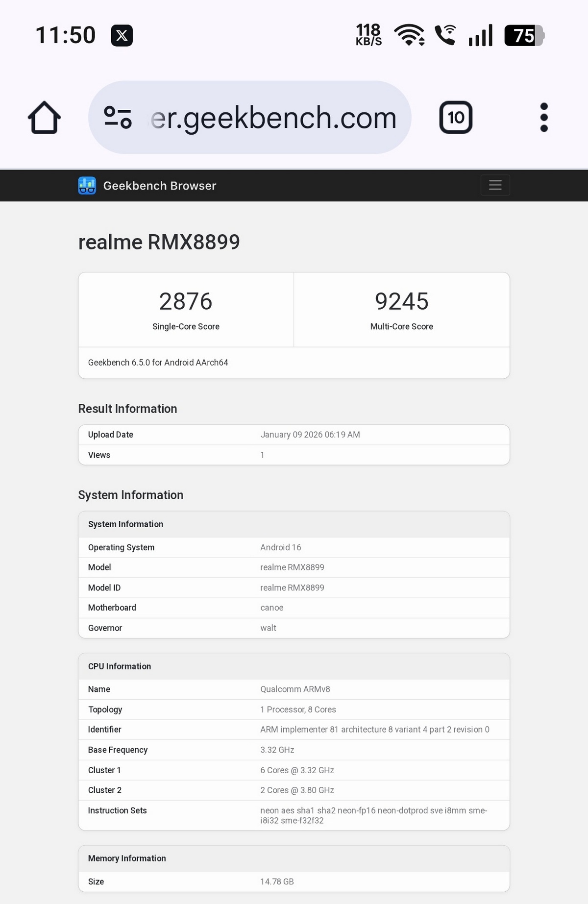Open Chrome three-dot overflow menu

tap(543, 118)
